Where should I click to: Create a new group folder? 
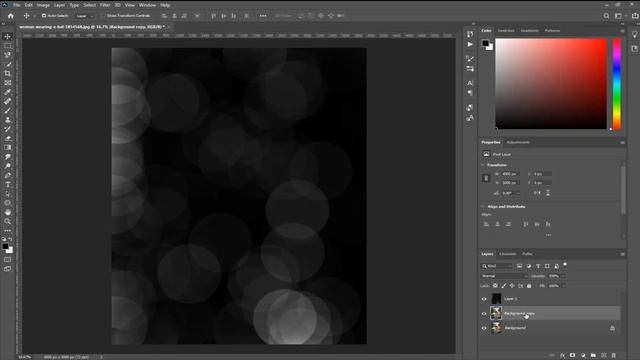(593, 356)
